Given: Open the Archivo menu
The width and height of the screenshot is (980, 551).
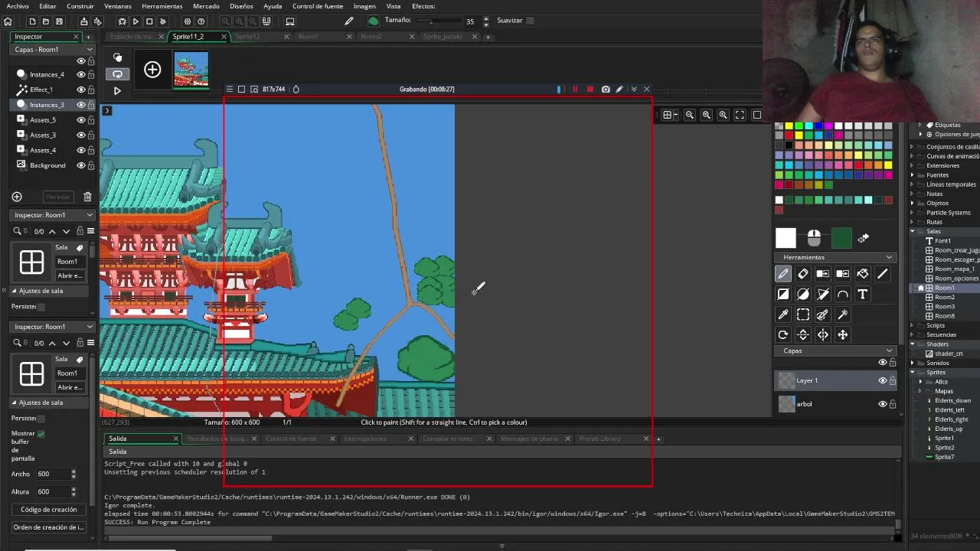Looking at the screenshot, I should point(18,6).
